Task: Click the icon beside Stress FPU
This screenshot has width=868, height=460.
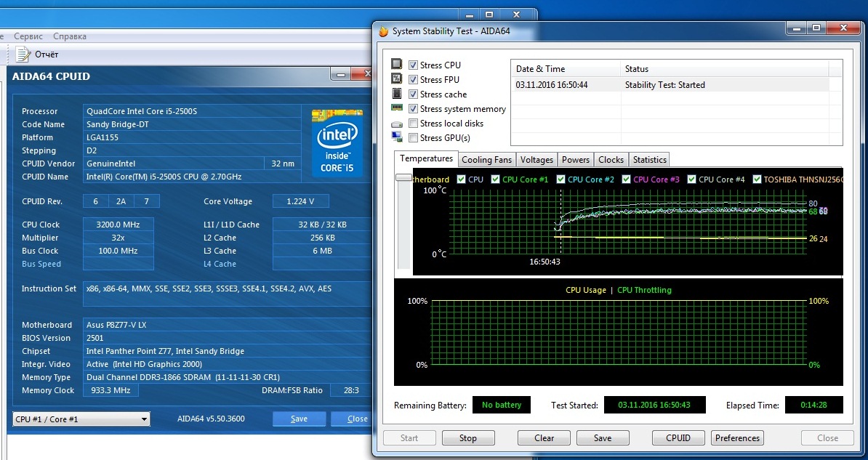Action: (397, 79)
